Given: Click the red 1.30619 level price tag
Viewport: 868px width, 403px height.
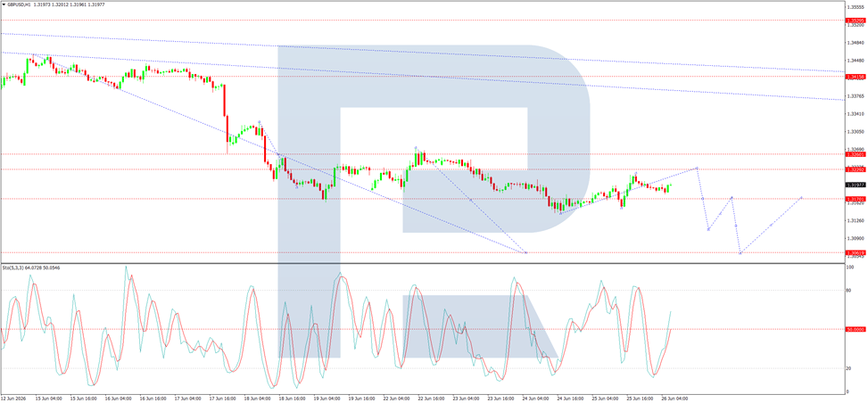Looking at the screenshot, I should [856, 252].
